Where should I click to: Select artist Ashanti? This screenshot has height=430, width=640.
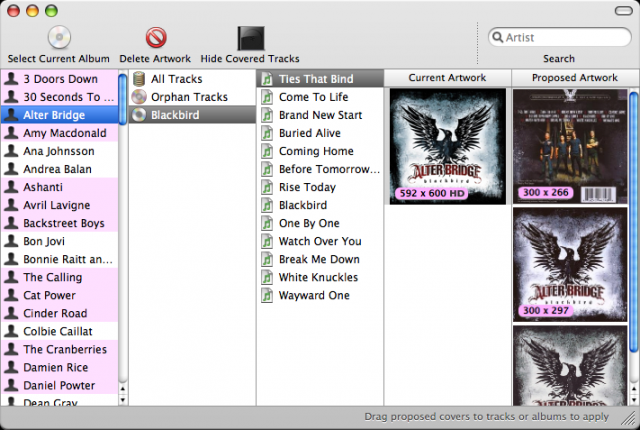60,187
